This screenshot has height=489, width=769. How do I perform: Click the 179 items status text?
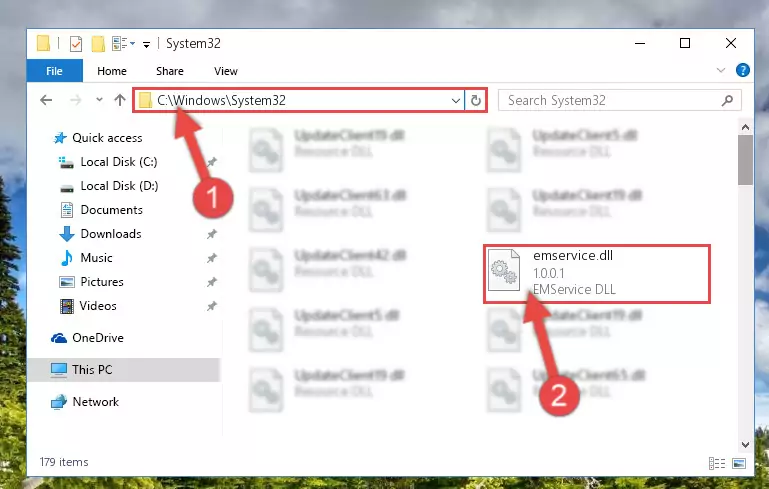[x=64, y=462]
